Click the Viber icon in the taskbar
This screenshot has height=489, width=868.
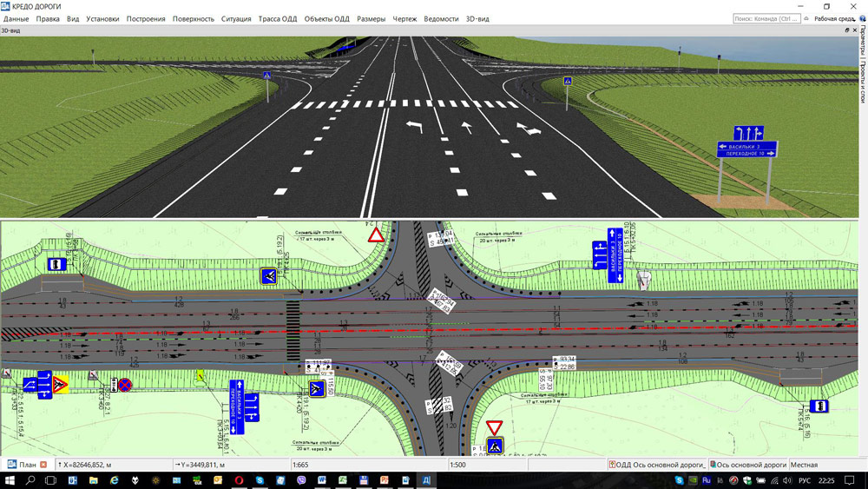click(301, 480)
